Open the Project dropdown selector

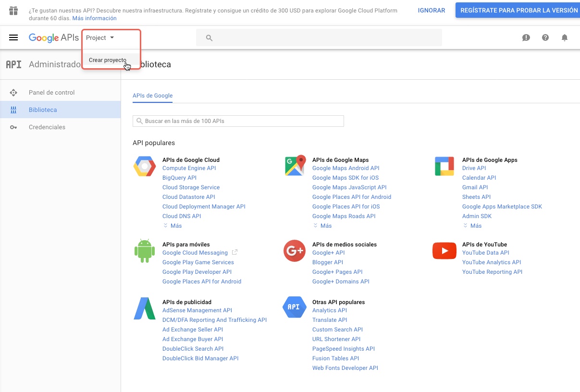point(100,38)
